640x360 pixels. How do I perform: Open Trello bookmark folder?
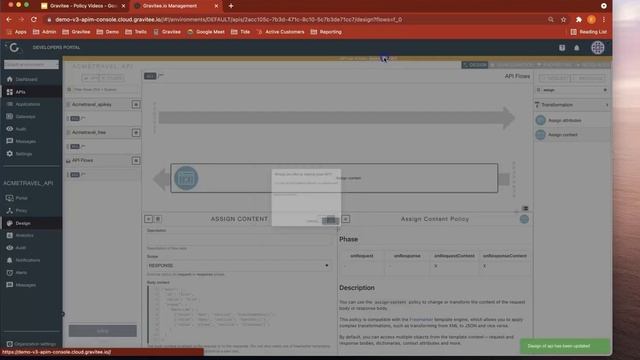(137, 32)
